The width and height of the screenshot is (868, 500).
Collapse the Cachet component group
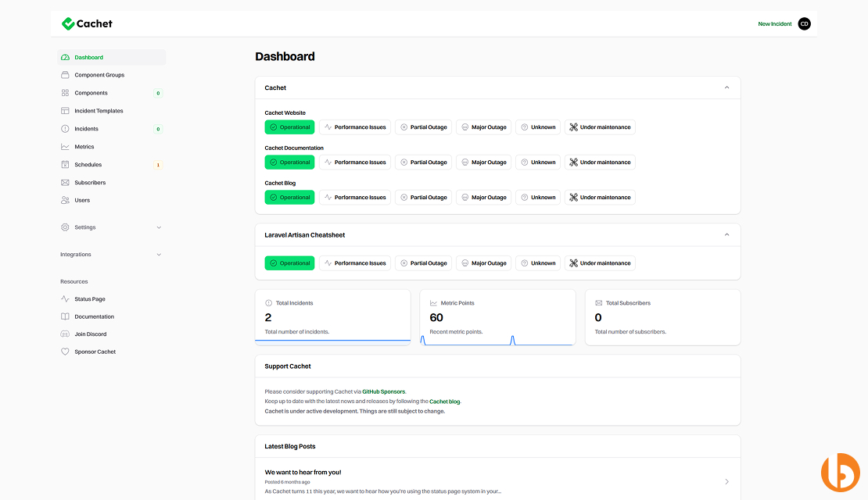point(726,87)
